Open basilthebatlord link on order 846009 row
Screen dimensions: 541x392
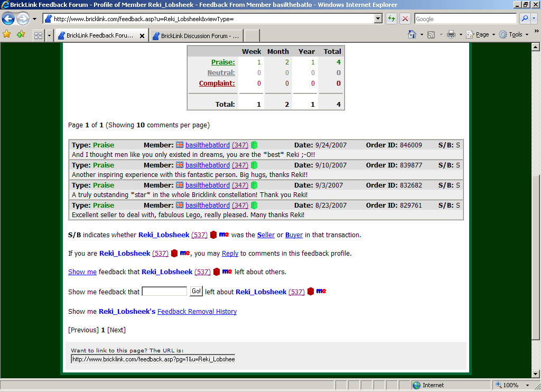coord(207,145)
